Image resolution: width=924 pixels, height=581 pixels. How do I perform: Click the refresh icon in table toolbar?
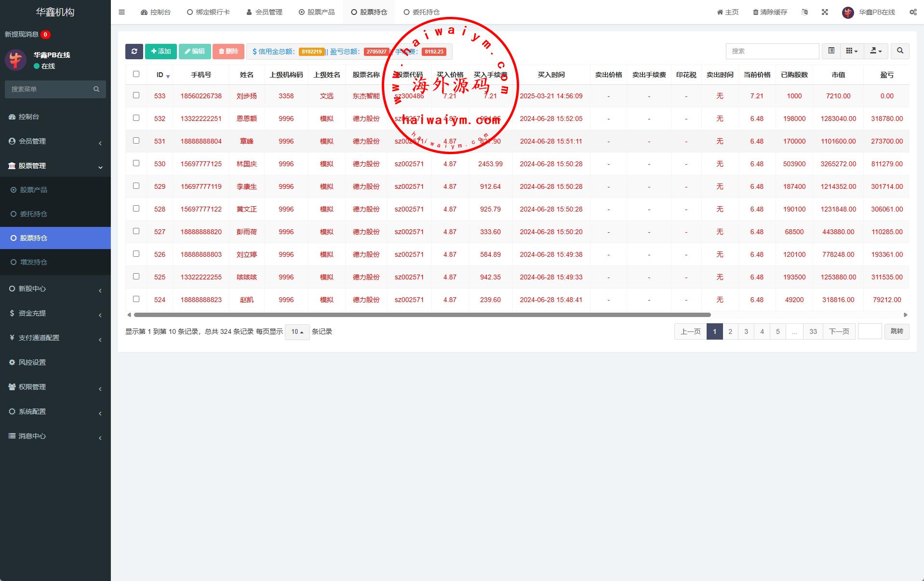click(134, 52)
